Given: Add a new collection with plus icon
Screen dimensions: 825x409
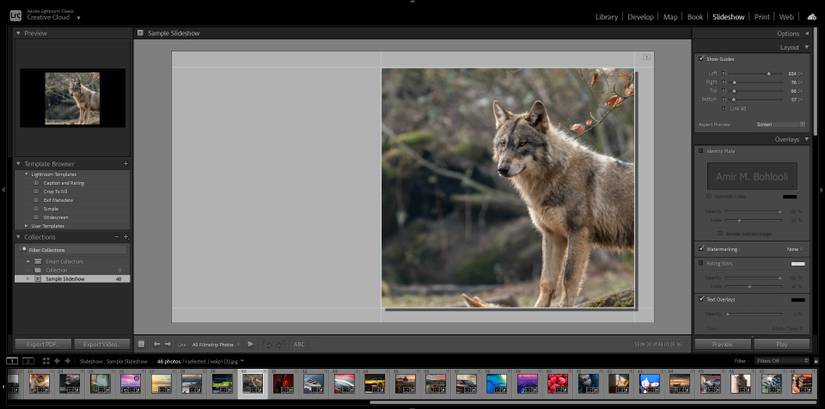Looking at the screenshot, I should click(125, 237).
